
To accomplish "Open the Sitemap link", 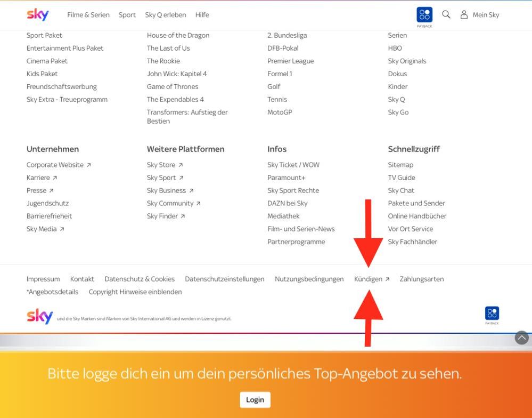I will point(400,165).
